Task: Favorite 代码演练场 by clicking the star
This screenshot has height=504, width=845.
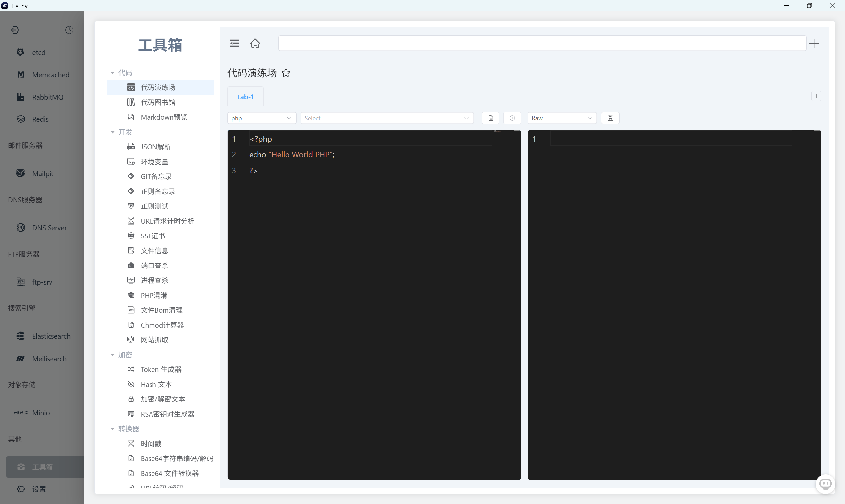Action: click(286, 73)
